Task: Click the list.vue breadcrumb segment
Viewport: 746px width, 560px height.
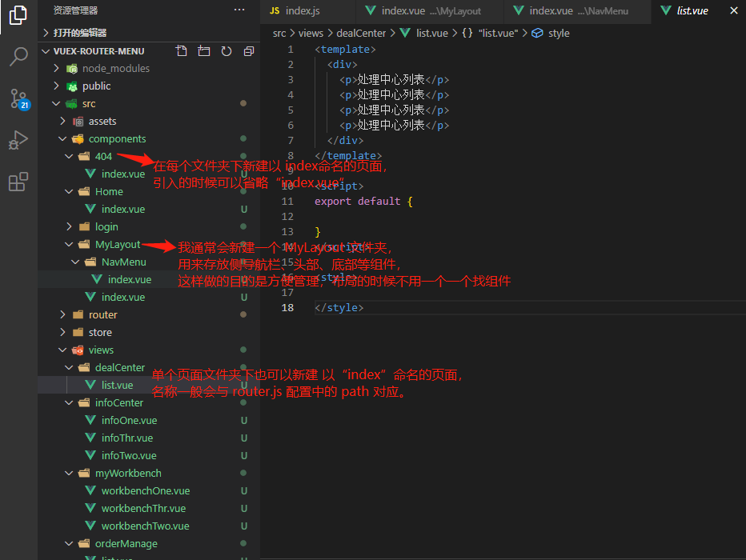Action: click(424, 34)
